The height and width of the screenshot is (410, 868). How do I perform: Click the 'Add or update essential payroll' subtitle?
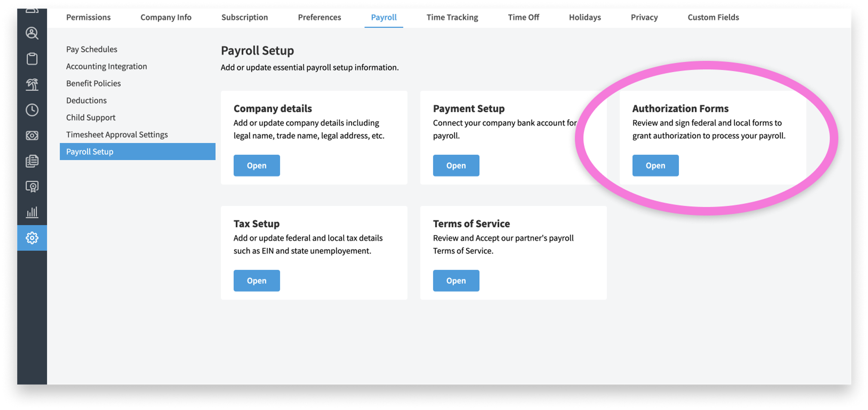click(x=310, y=67)
